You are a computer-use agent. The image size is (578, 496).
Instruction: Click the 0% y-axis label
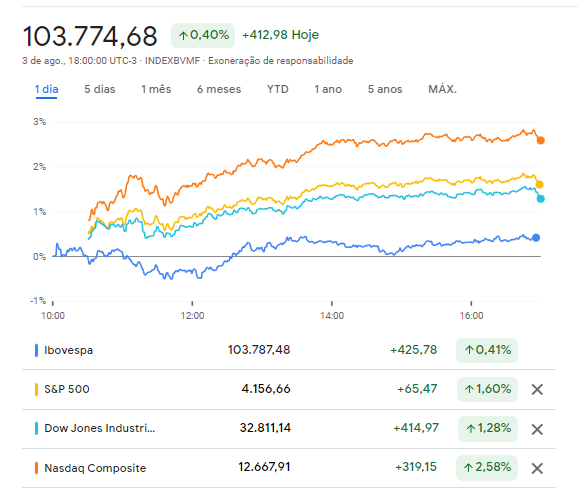pos(39,256)
